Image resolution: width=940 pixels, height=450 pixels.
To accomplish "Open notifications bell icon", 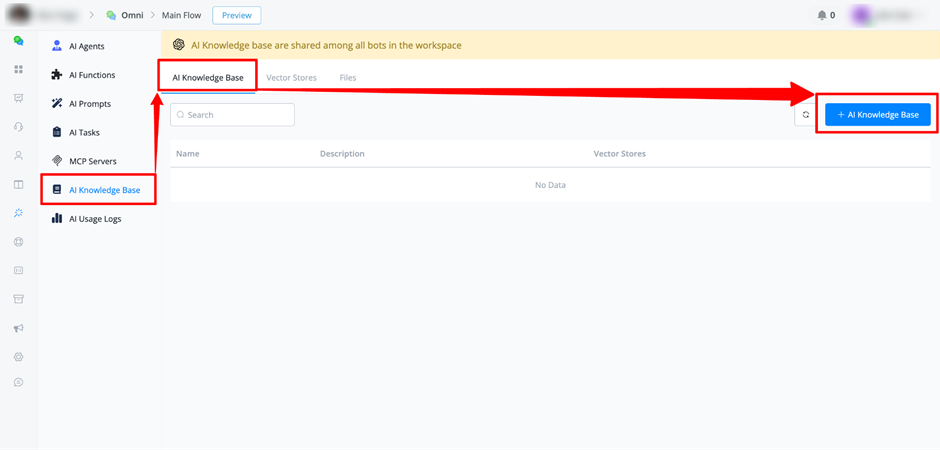I will click(x=821, y=16).
